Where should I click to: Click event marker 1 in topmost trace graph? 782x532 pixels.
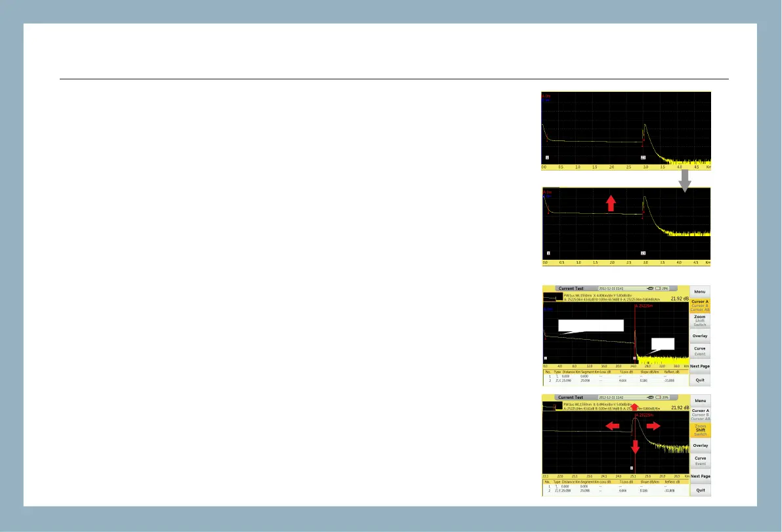click(x=547, y=157)
